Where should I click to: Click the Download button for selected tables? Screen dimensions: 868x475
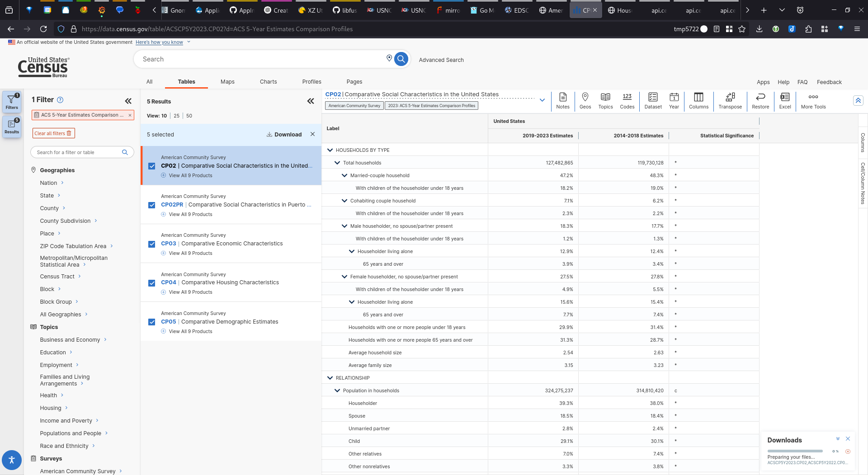point(284,135)
